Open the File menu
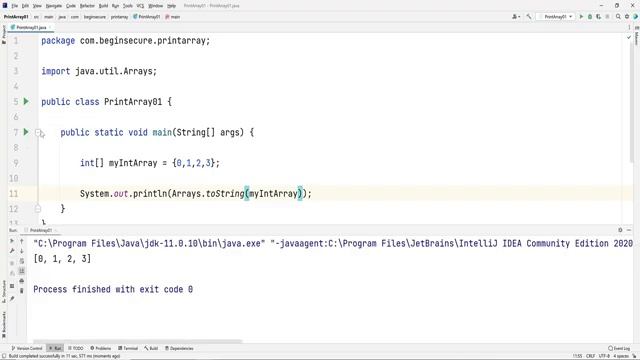The image size is (640, 360). pos(15,6)
